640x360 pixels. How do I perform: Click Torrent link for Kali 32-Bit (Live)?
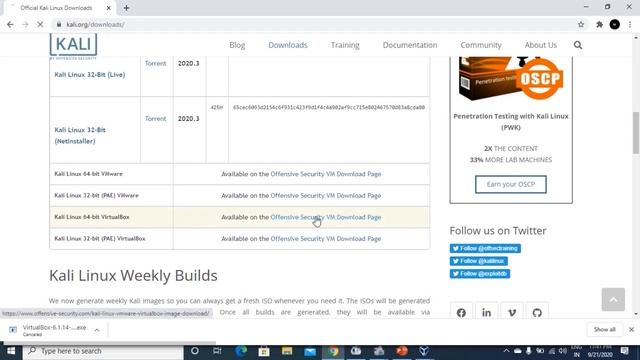[x=156, y=63]
